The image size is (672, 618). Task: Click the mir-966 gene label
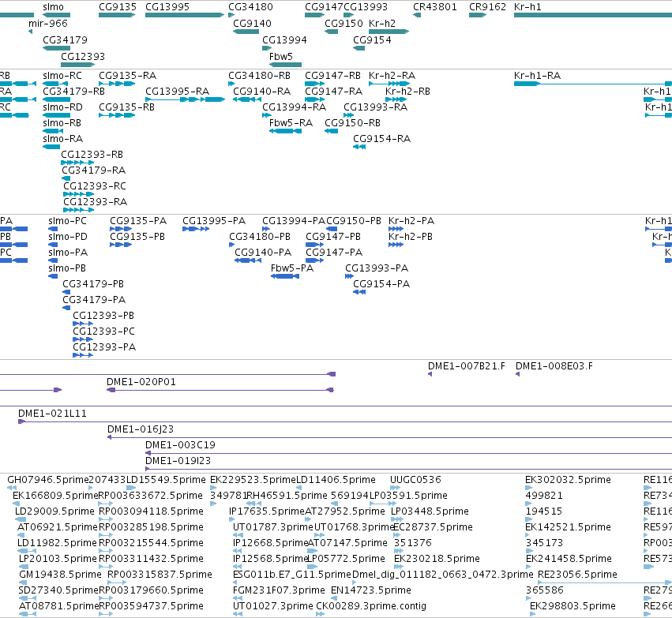click(x=48, y=23)
